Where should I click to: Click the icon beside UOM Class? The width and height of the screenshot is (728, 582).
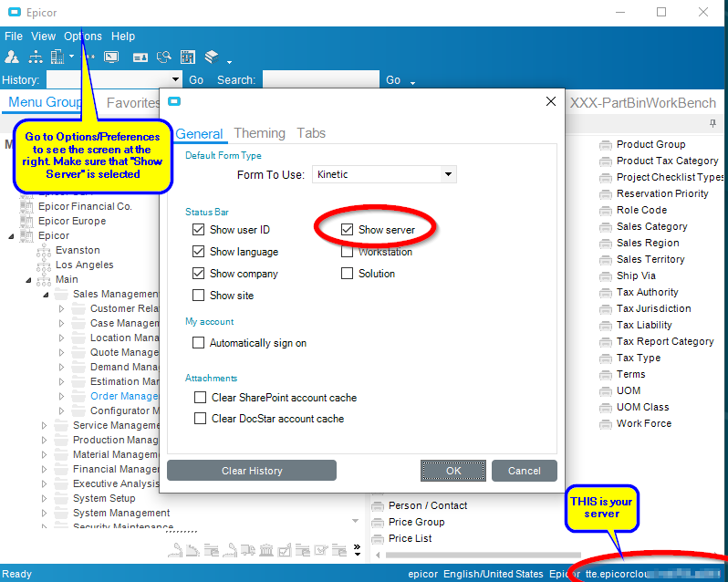click(605, 408)
